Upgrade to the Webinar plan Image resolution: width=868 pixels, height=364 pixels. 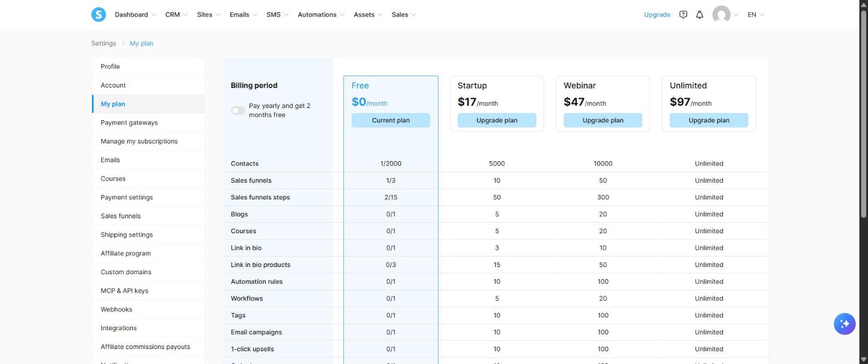(603, 120)
